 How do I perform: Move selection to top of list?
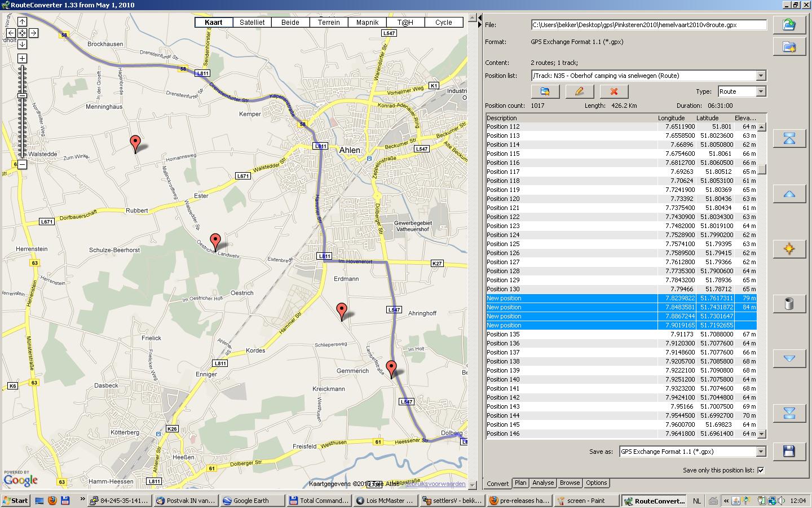click(x=789, y=139)
